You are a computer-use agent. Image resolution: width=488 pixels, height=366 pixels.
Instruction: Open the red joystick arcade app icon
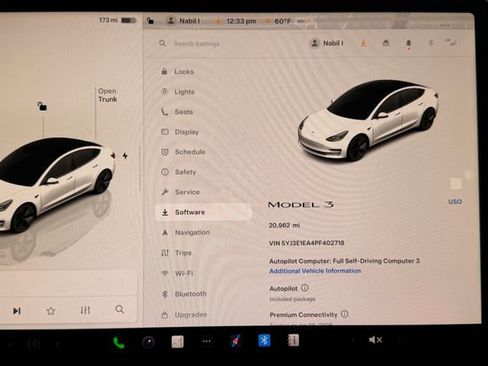[x=235, y=341]
